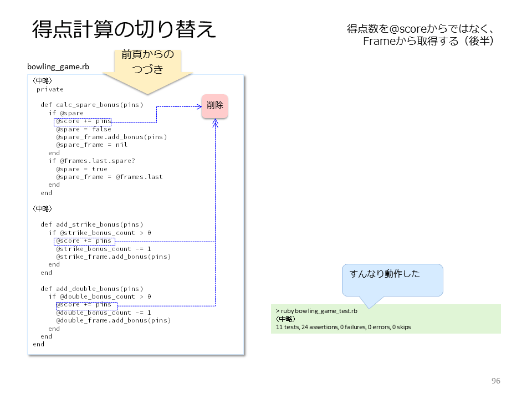
Task: Click the subtitle line 得点数を@scoreからではなく、
Action: tap(420, 29)
